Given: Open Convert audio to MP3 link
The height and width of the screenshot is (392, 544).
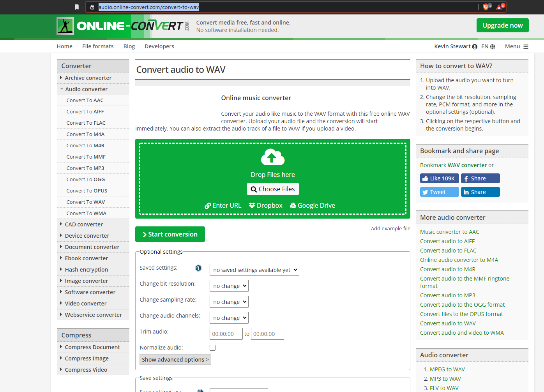Looking at the screenshot, I should click(448, 295).
